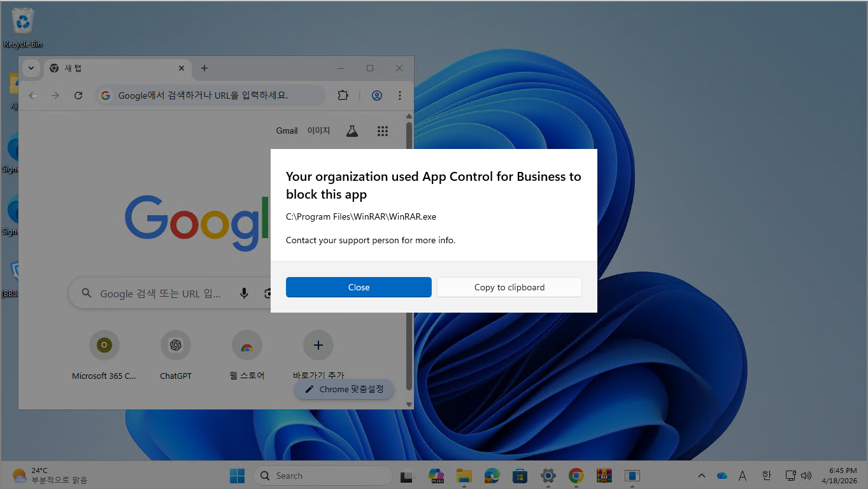The width and height of the screenshot is (868, 489).
Task: Open OneDrive cloud tray icon
Action: point(722,476)
